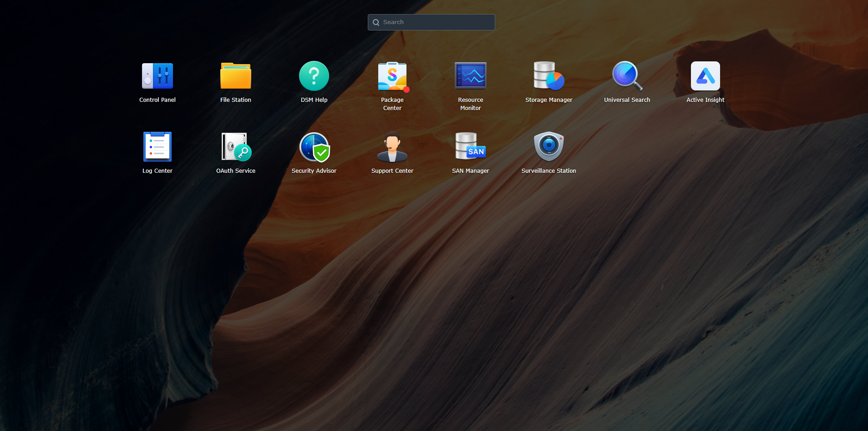Open the Control Panel app

click(x=157, y=76)
